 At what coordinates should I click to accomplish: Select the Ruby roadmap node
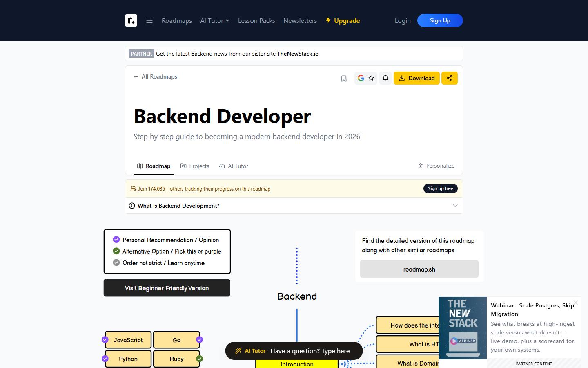176,359
